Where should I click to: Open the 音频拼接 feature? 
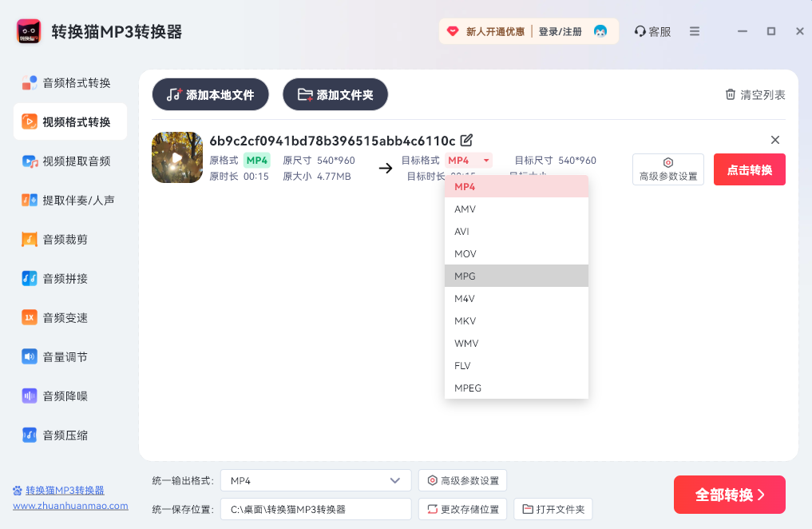click(67, 278)
